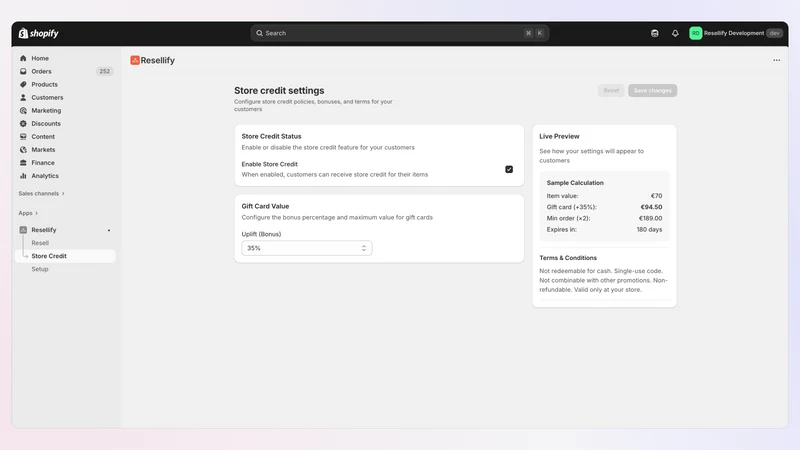Expand Sales channels section

[x=41, y=193]
